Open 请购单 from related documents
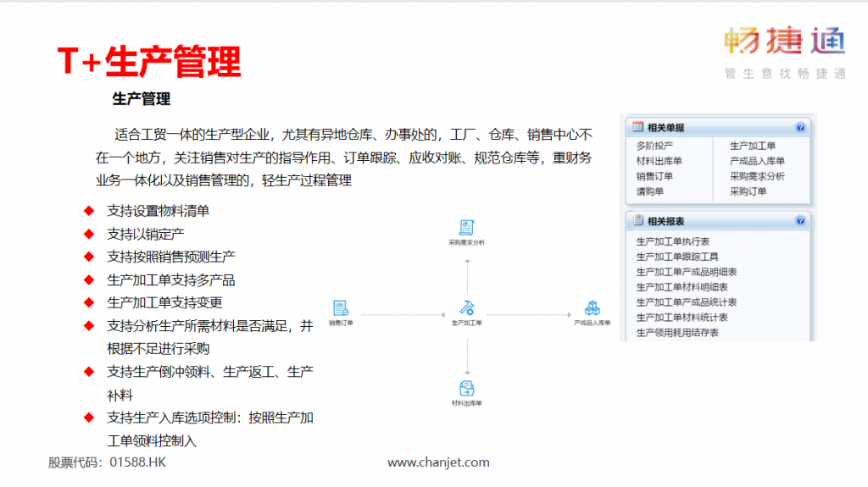Screen dimensions: 868x487 [650, 191]
